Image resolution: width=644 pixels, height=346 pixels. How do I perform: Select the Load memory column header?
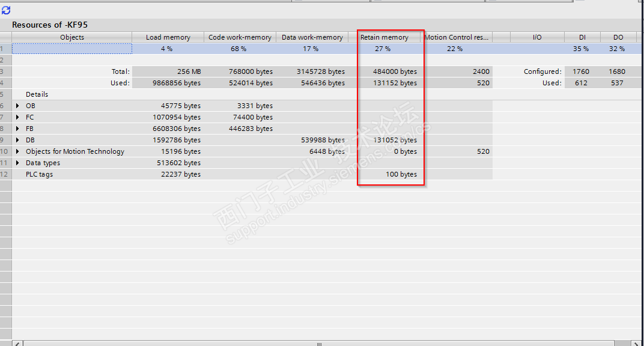point(168,37)
